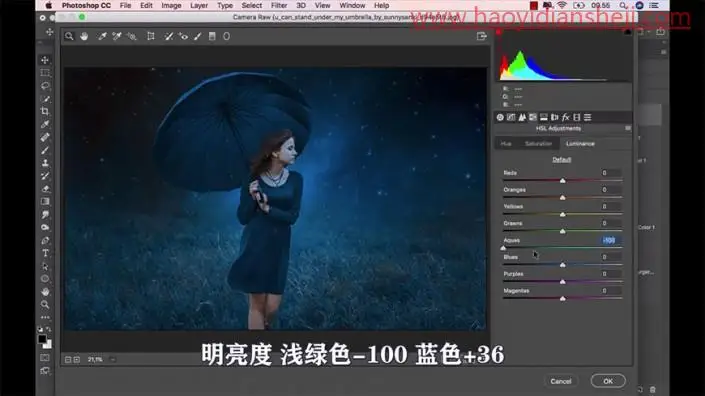The image size is (705, 396).
Task: Toggle the histogram shadow clipping warning
Action: pos(498,32)
